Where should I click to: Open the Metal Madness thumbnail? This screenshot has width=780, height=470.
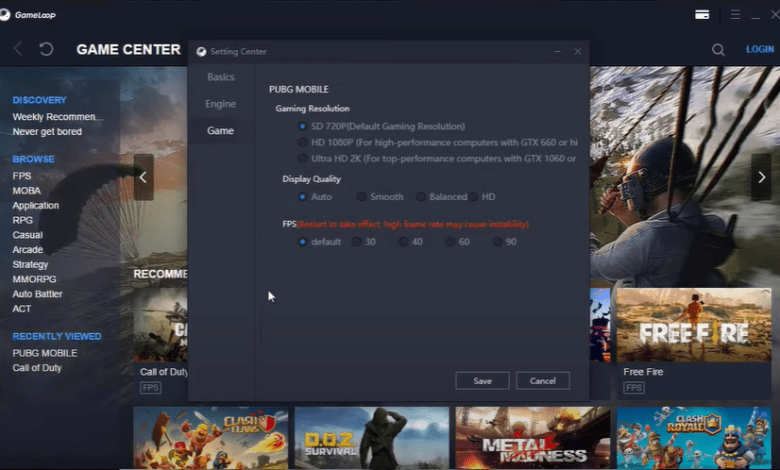click(533, 438)
